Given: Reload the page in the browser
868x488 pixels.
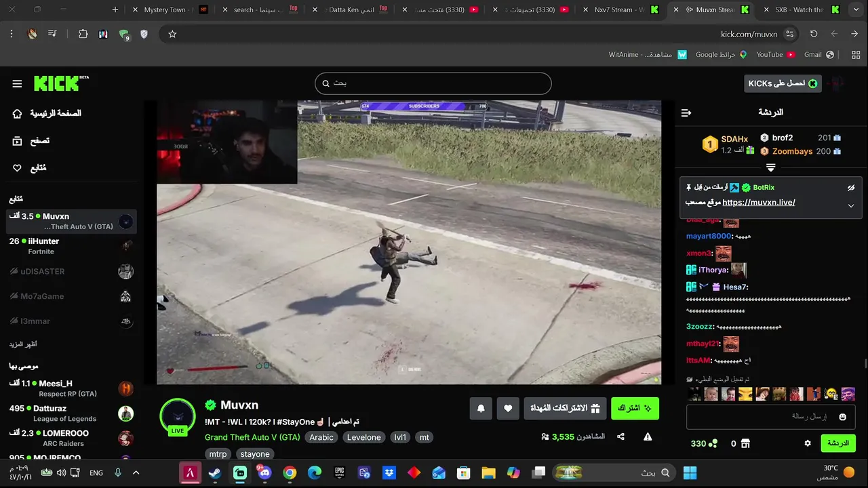Looking at the screenshot, I should (x=814, y=34).
